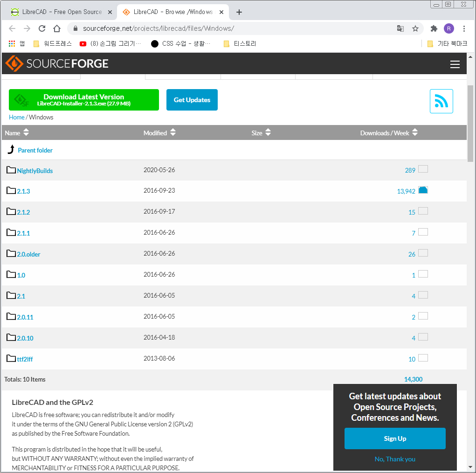476x473 pixels.
Task: Open the extensions puzzle icon
Action: (x=434, y=28)
